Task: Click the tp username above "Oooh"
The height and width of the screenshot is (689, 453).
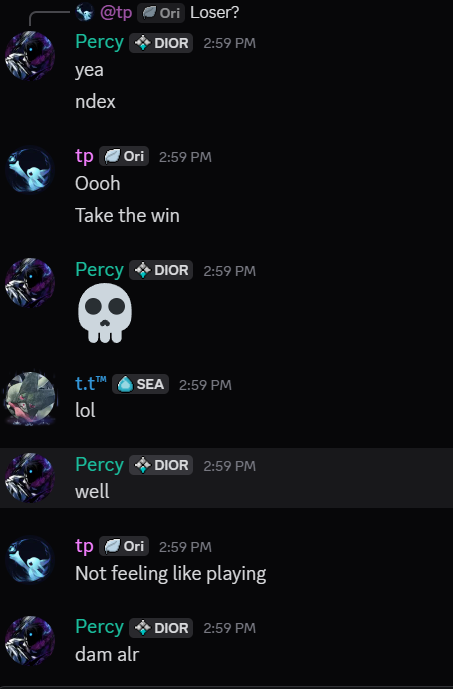Action: [x=84, y=156]
